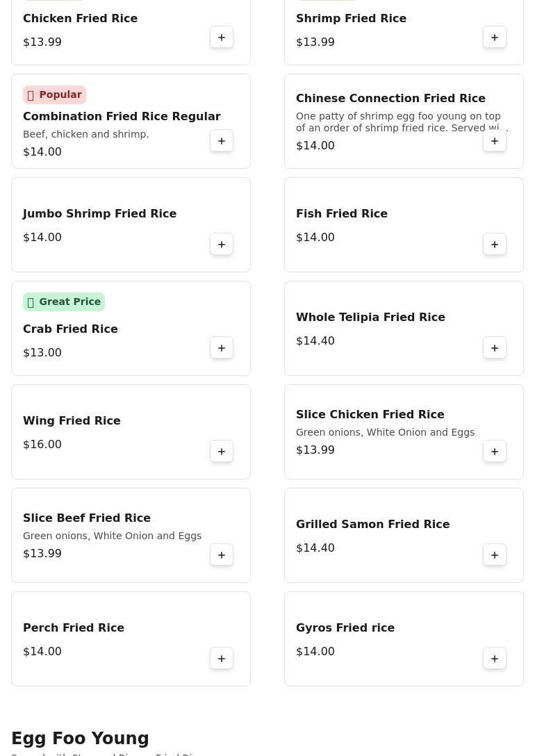Add Shrimp Fried Rice to order
Viewport: 535px width, 756px height.
point(495,38)
